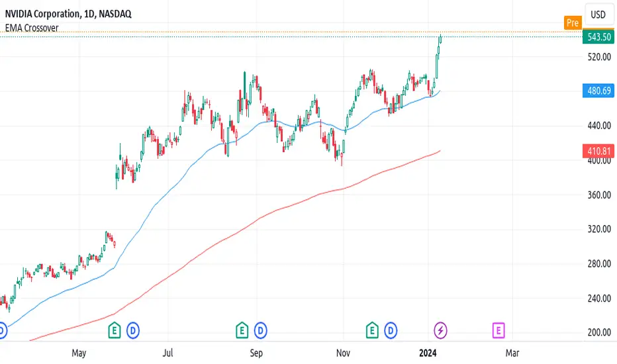This screenshot has width=617, height=364.
Task: Select the blue 480.69 EMA value label
Action: [x=598, y=91]
